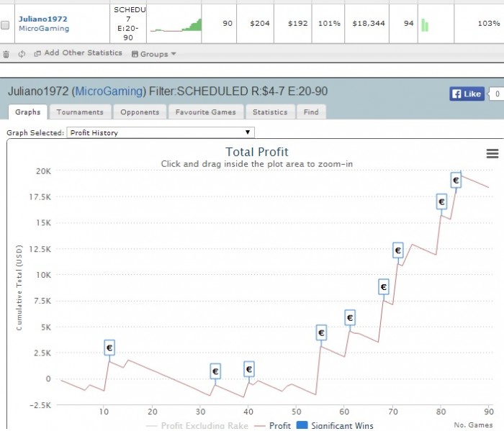Click the significant win marker near game 71
The height and width of the screenshot is (431, 504).
tap(398, 250)
